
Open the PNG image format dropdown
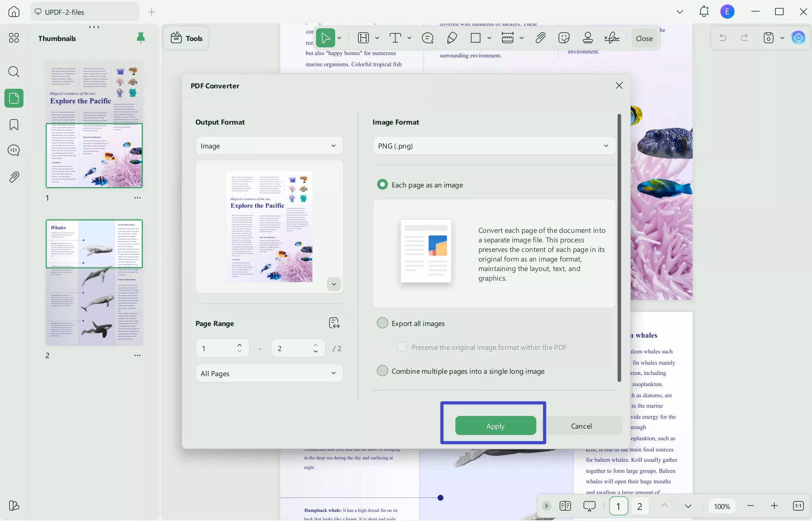[493, 146]
